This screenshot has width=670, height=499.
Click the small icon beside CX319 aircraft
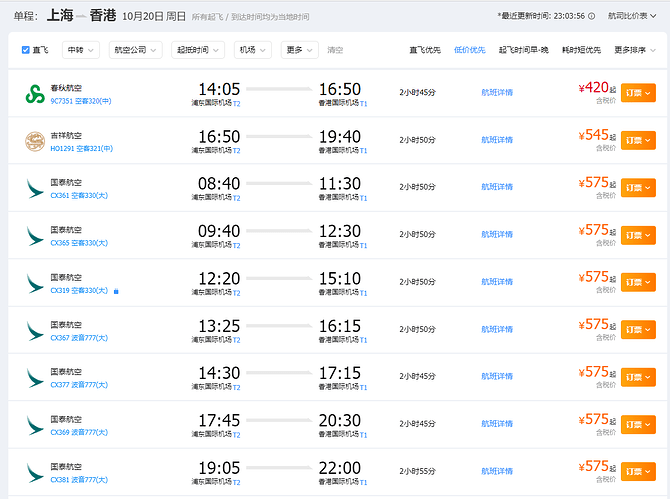click(x=116, y=291)
